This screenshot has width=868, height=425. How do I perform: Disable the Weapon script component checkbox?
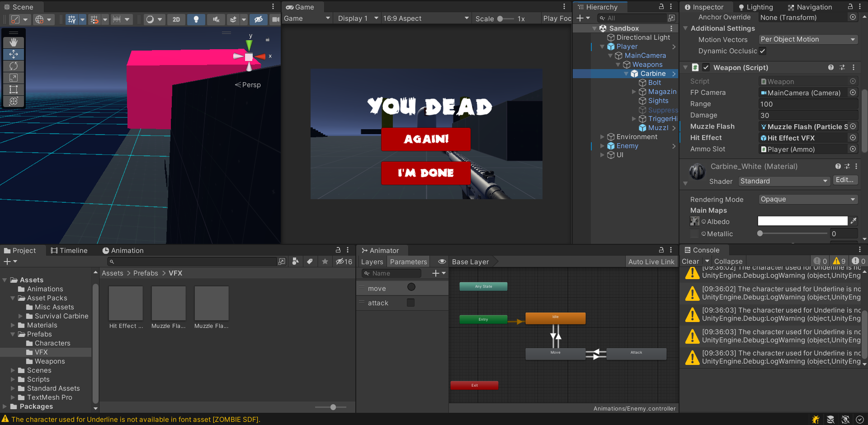706,67
